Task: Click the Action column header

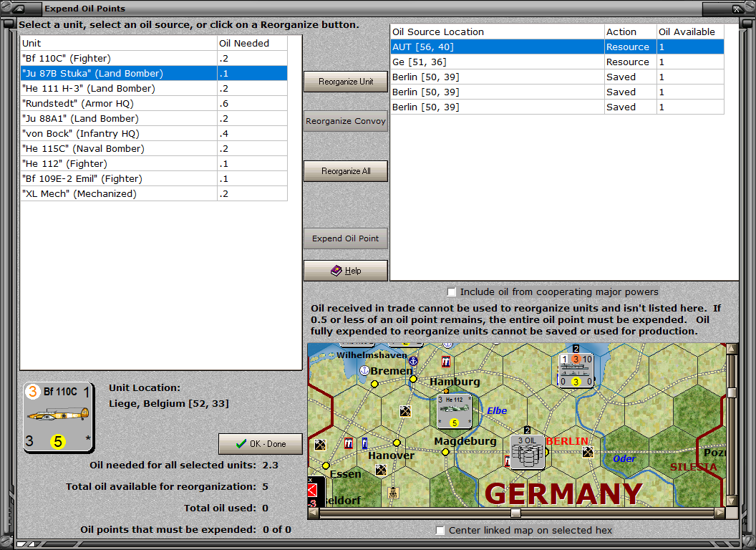Action: pos(631,32)
